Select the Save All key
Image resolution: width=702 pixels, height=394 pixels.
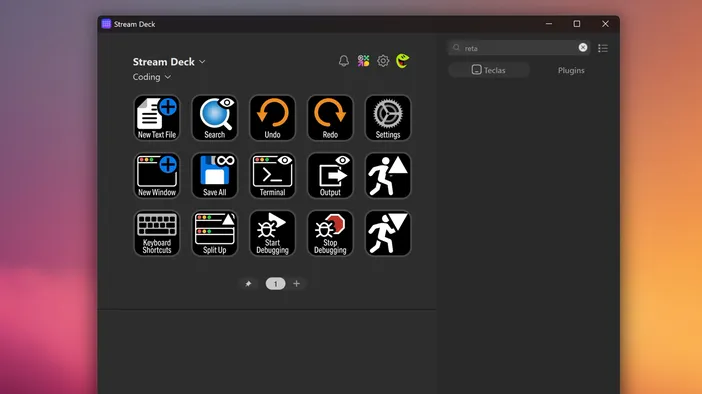click(214, 176)
